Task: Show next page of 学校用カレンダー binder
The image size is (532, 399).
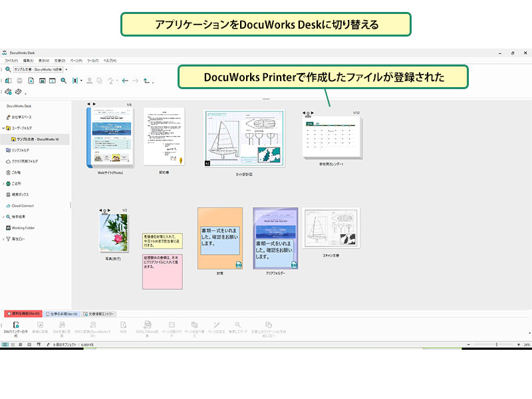Action: [x=313, y=112]
